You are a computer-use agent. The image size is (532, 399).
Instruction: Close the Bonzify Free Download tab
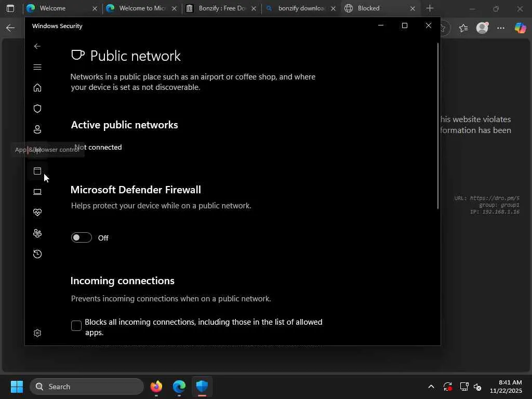pos(254,8)
